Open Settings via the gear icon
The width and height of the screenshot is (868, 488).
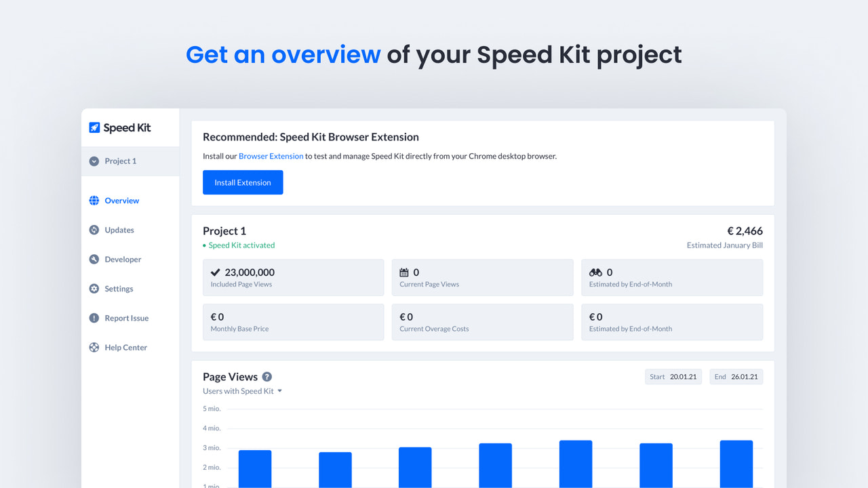coord(94,288)
